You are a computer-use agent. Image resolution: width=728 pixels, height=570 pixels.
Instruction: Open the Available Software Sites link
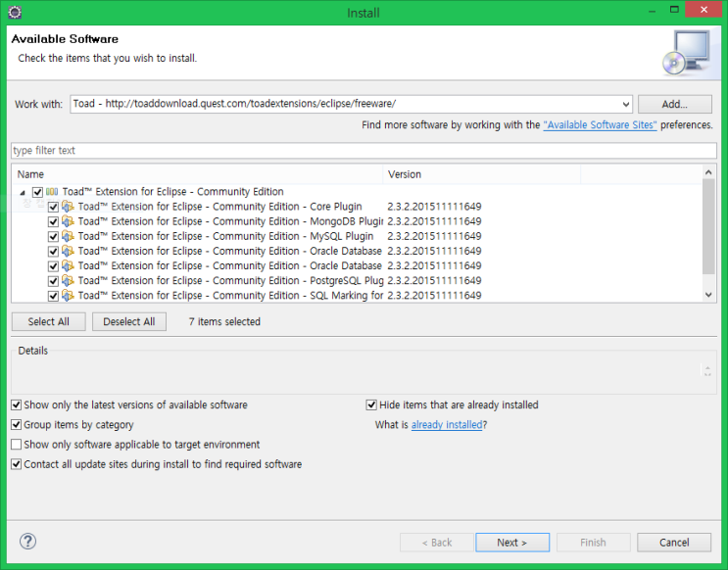tap(600, 124)
